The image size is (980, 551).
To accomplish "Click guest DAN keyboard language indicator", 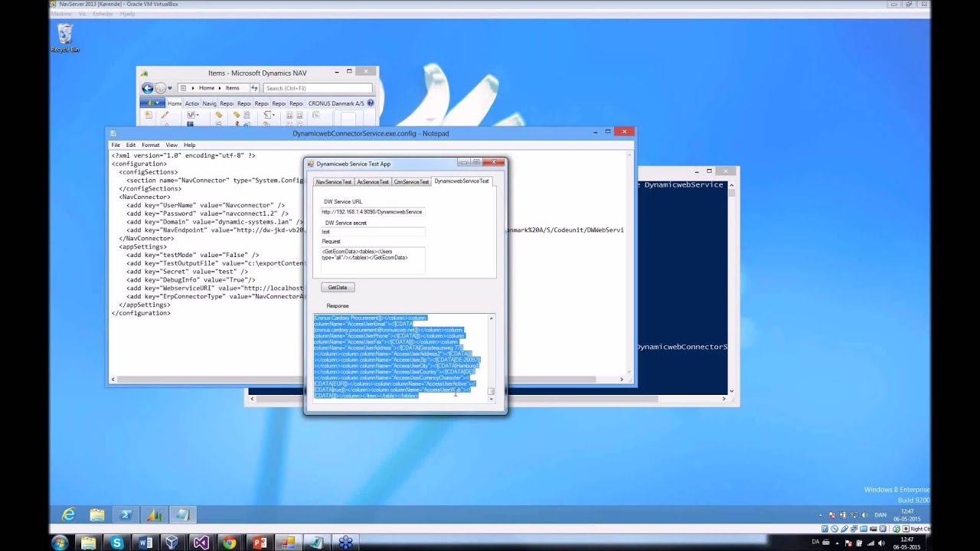I will pyautogui.click(x=880, y=515).
